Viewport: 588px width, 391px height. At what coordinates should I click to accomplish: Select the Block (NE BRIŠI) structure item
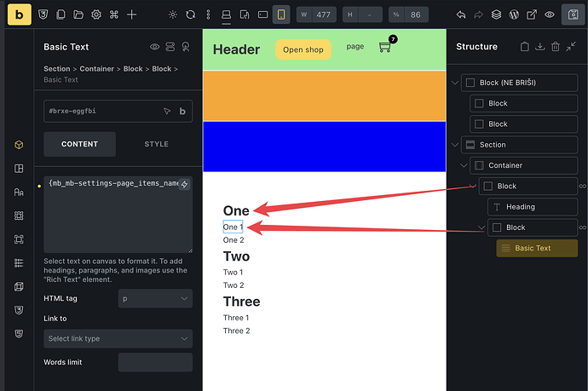point(519,83)
